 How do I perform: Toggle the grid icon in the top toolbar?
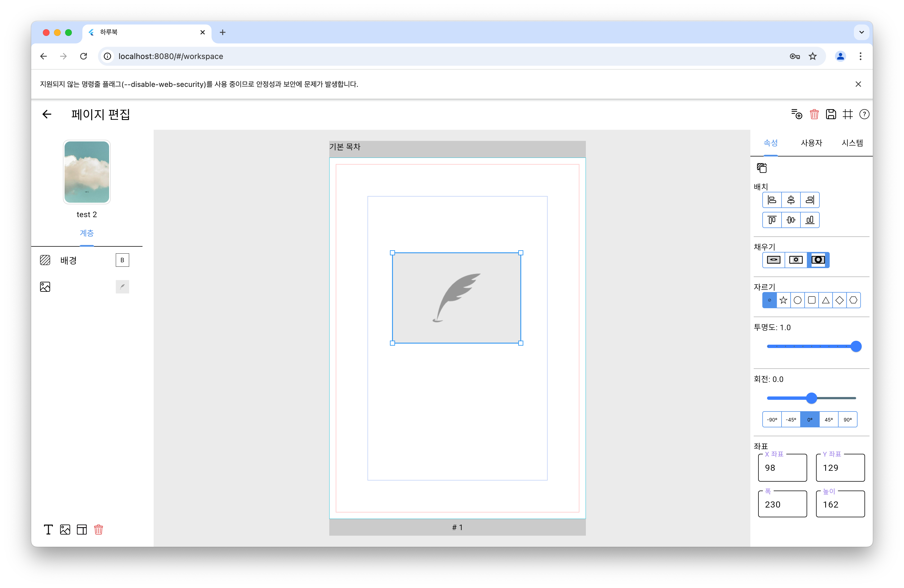pos(847,114)
